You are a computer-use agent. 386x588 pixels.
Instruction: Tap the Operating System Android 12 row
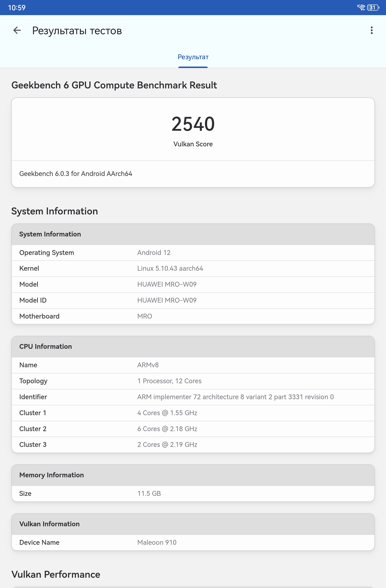(193, 252)
